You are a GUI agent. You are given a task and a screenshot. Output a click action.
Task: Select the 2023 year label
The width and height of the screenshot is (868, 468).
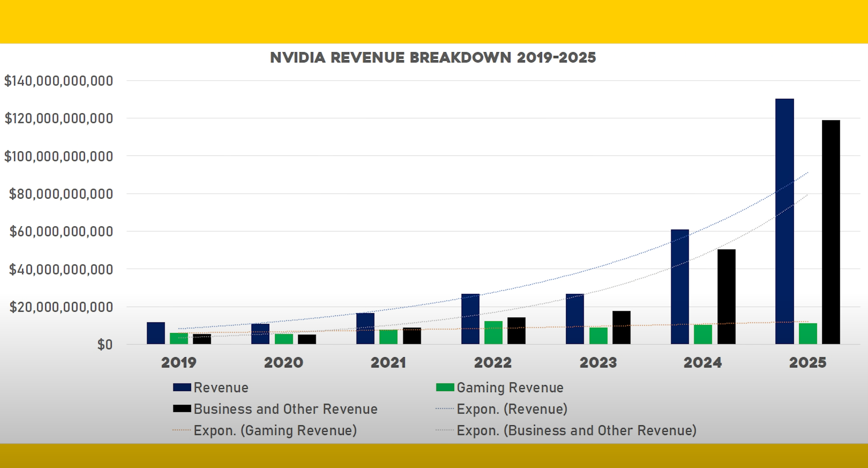(598, 362)
